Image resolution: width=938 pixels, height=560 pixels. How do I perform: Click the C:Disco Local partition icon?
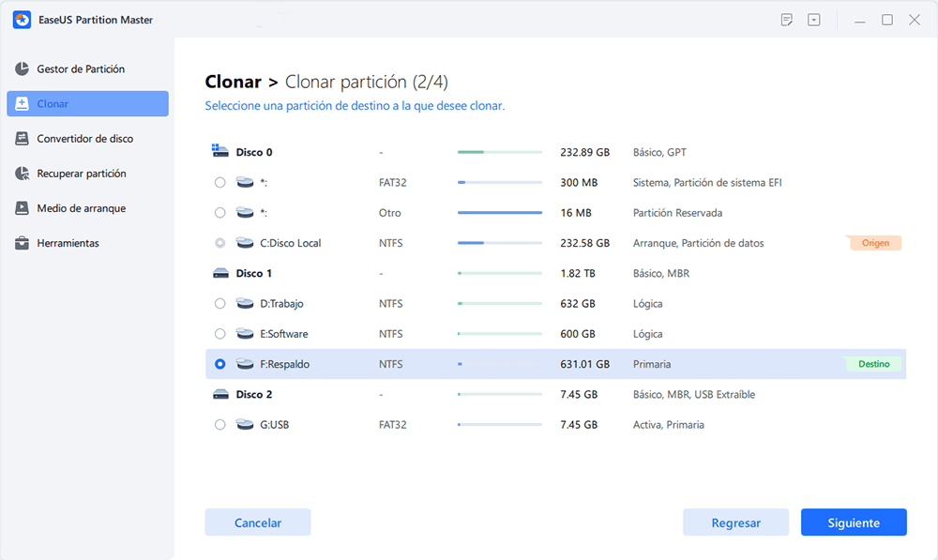point(245,243)
